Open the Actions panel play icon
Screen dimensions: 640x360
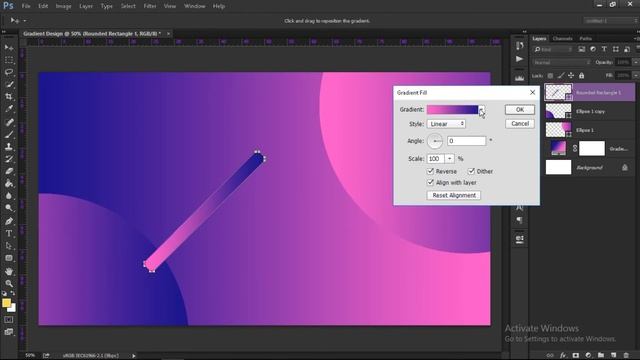pyautogui.click(x=519, y=59)
